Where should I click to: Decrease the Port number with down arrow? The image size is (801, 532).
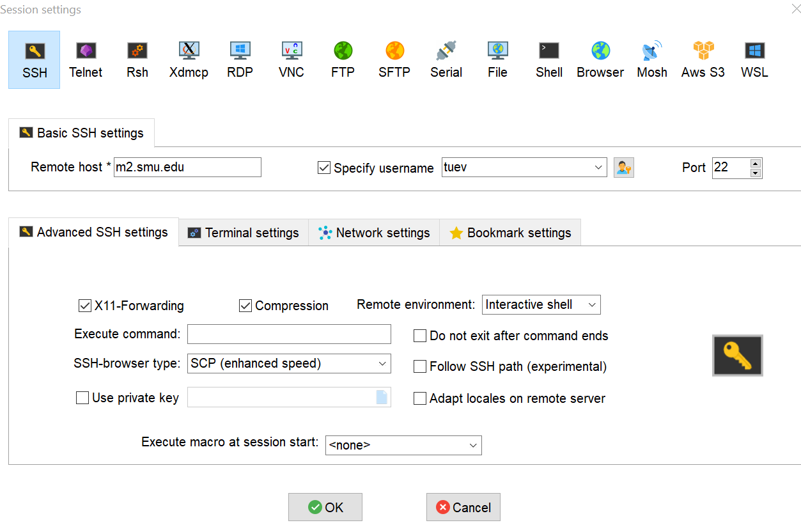click(756, 173)
